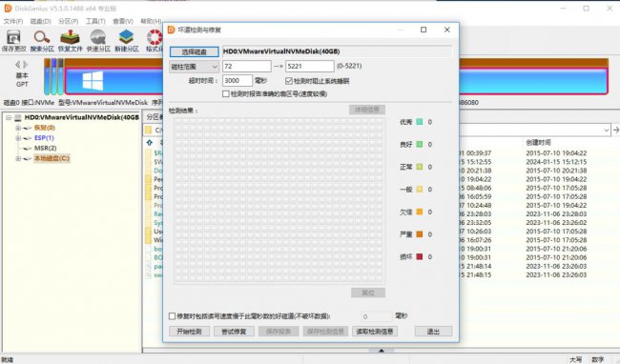This screenshot has height=364, width=620.
Task: Click the 良好 green color swatch
Action: [420, 145]
